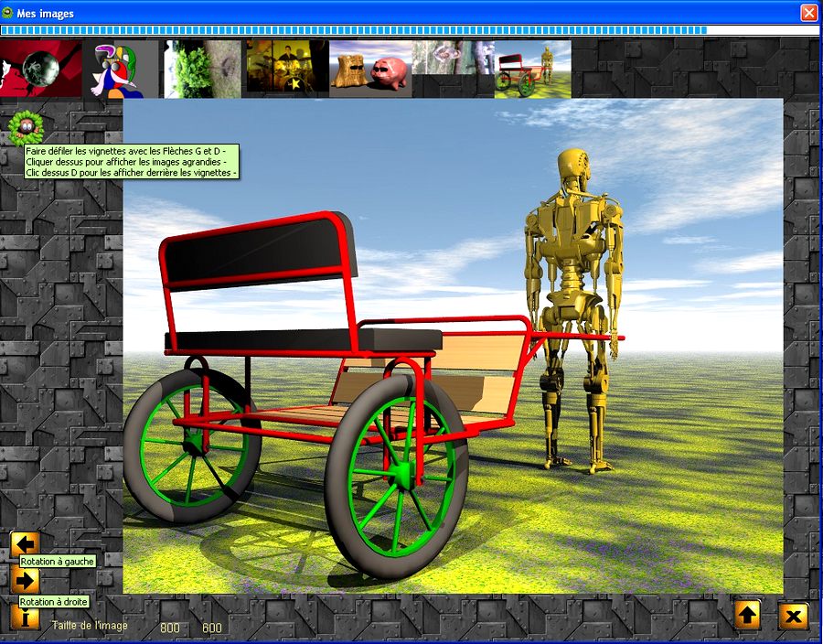This screenshot has width=823, height=644.
Task: Click the 'Taille de l'image' label
Action: 90,626
